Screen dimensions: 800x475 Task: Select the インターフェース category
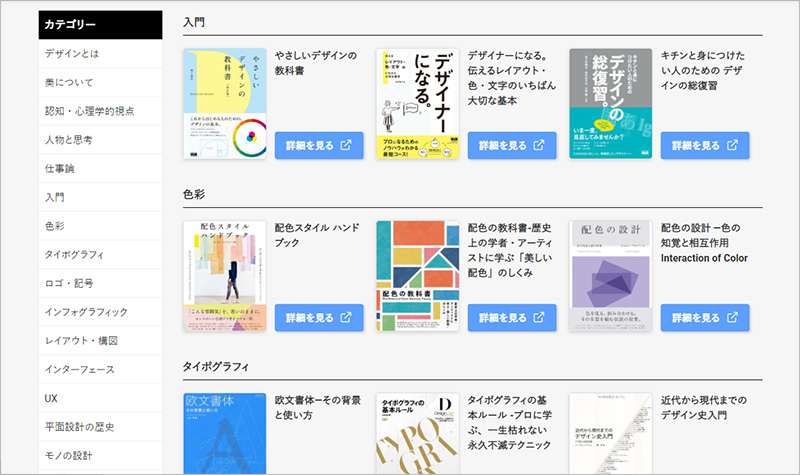[x=101, y=369]
